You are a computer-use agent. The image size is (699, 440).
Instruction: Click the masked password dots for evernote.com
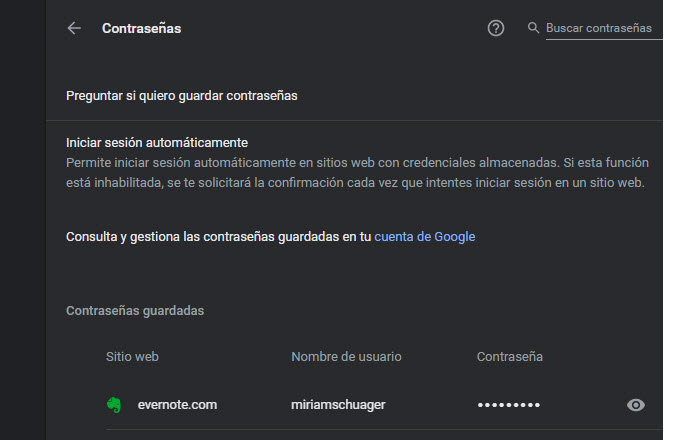pyautogui.click(x=508, y=405)
